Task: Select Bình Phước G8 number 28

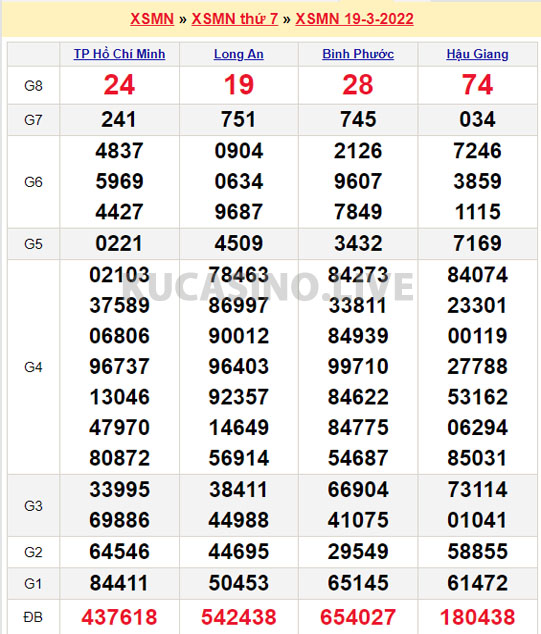Action: [x=358, y=85]
